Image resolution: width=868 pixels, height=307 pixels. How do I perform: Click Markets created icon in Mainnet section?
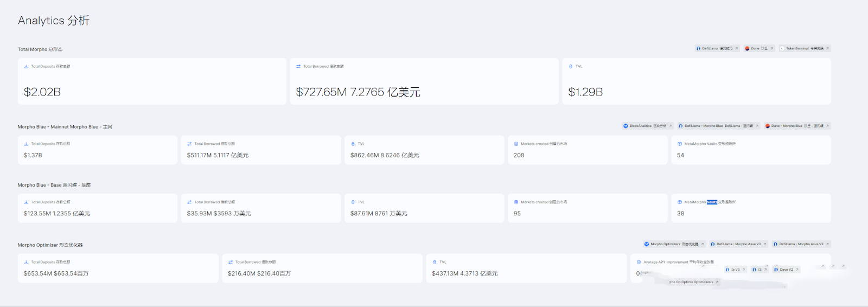click(516, 144)
